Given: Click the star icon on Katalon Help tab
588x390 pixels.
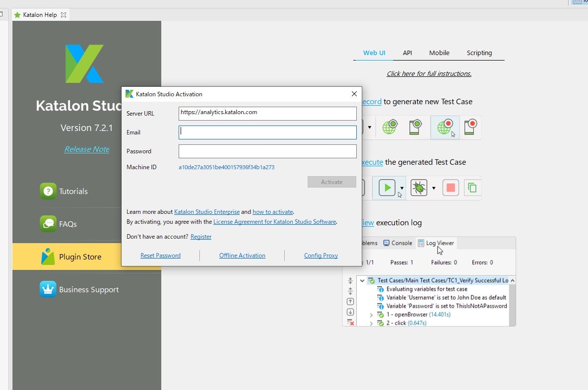Looking at the screenshot, I should pos(17,15).
